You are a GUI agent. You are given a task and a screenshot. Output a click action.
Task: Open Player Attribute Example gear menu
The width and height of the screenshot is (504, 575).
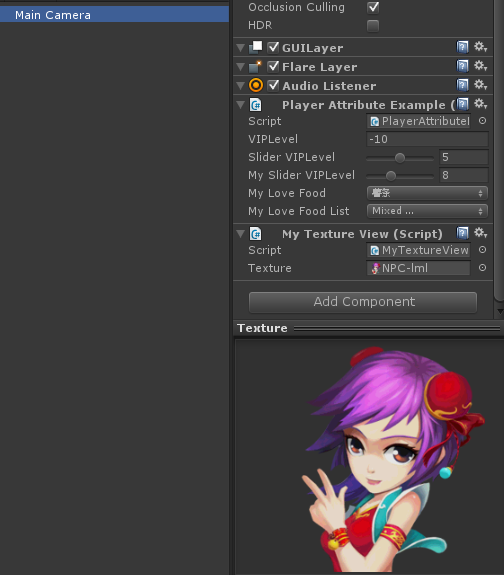[x=480, y=104]
